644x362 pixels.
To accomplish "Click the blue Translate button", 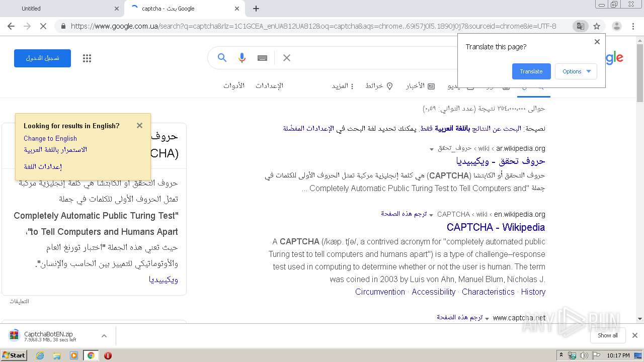I will tap(531, 71).
